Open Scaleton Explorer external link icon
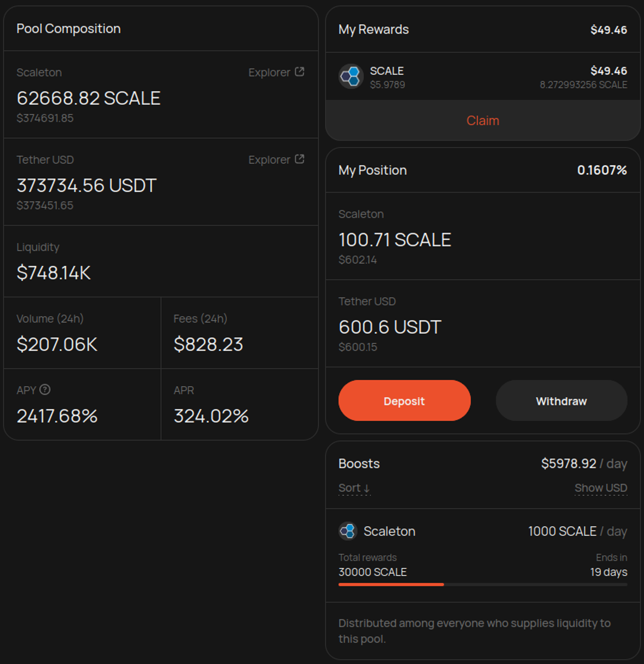Viewport: 644px width, 664px height. [x=299, y=72]
